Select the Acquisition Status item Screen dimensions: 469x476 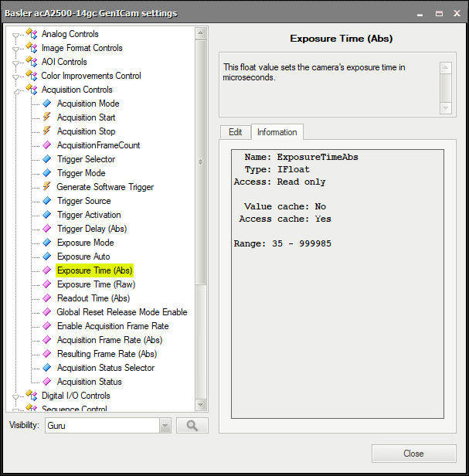[90, 382]
